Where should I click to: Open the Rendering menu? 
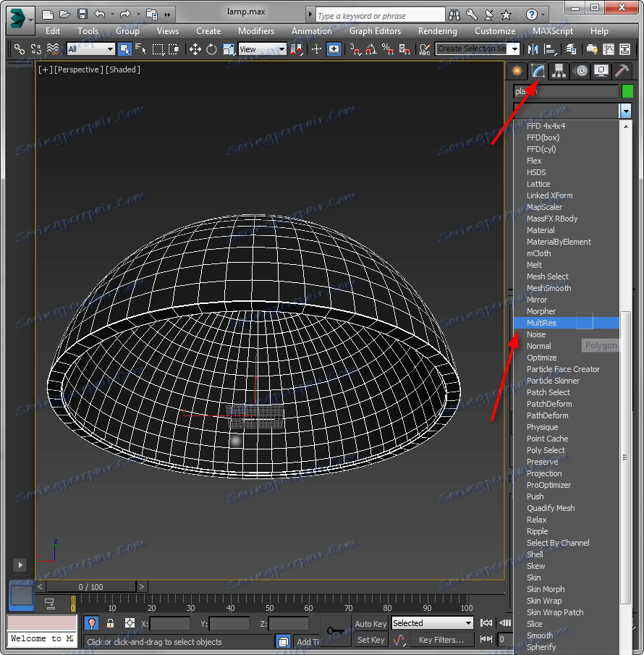(x=437, y=31)
